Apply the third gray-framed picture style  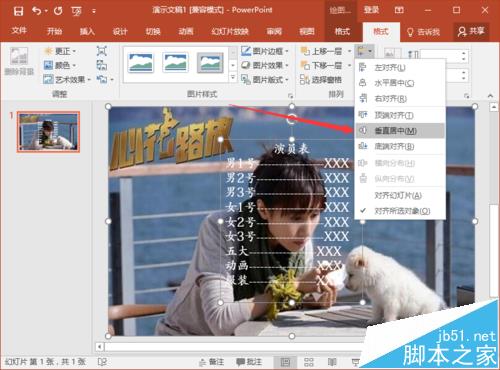pyautogui.click(x=210, y=63)
